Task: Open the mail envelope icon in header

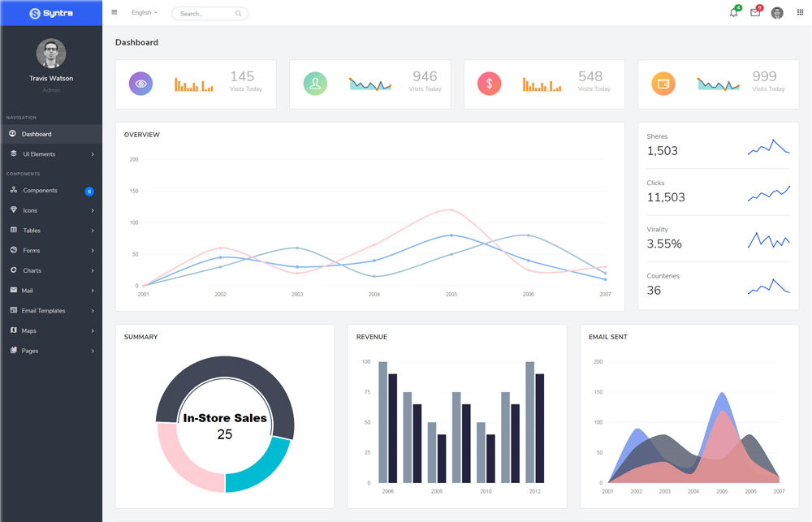Action: pyautogui.click(x=755, y=13)
